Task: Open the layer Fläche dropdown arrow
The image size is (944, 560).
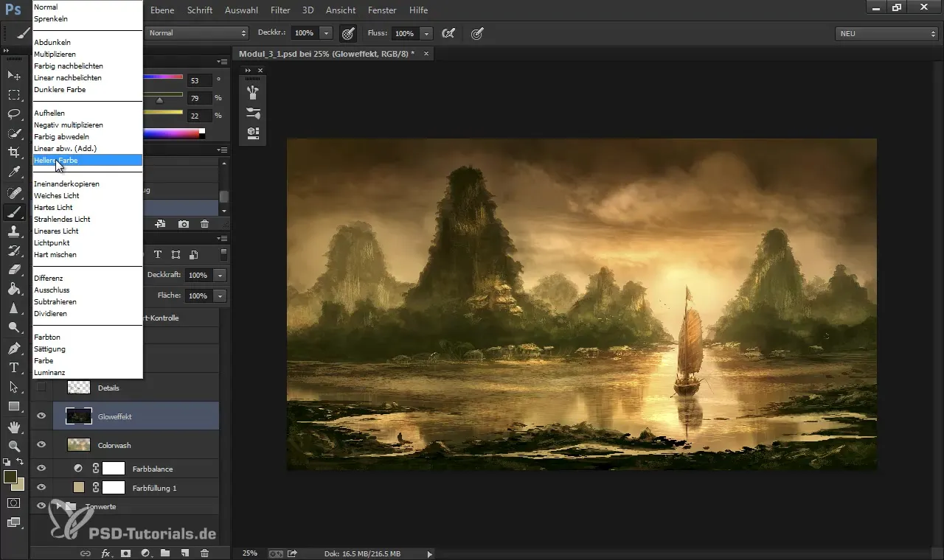Action: click(220, 295)
